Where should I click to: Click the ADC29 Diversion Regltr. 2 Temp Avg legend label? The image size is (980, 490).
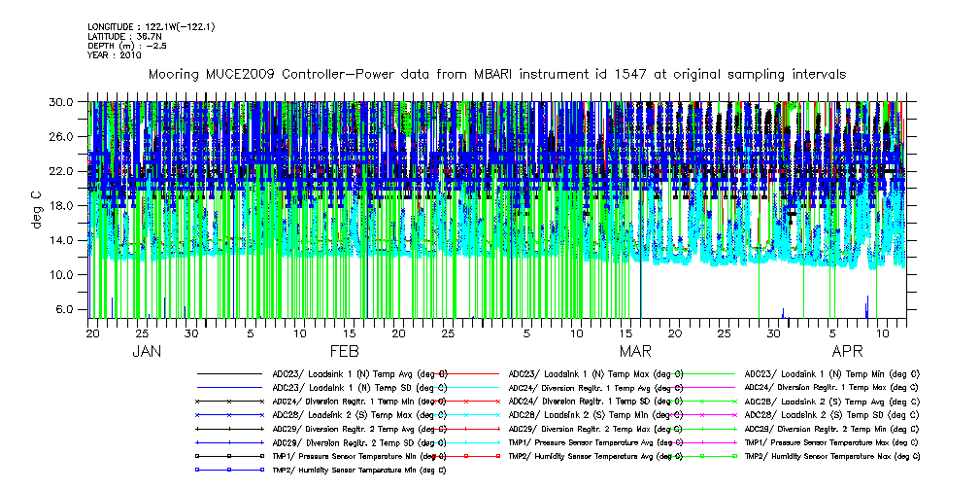(x=359, y=429)
